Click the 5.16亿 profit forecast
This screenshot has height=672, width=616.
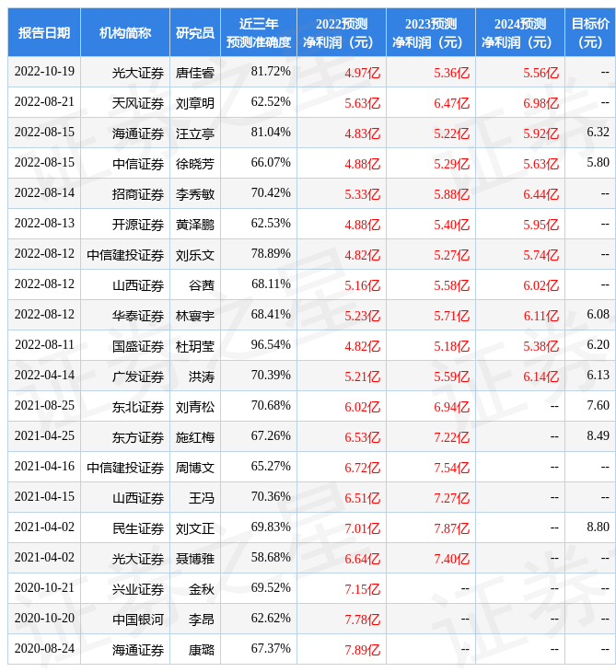[x=363, y=286]
